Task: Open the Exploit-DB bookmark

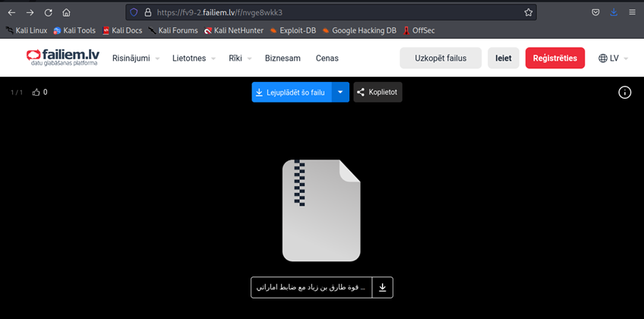Action: pyautogui.click(x=293, y=30)
